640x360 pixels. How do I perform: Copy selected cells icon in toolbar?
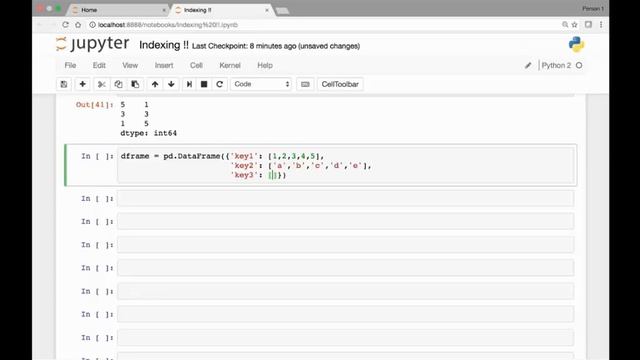(x=118, y=84)
